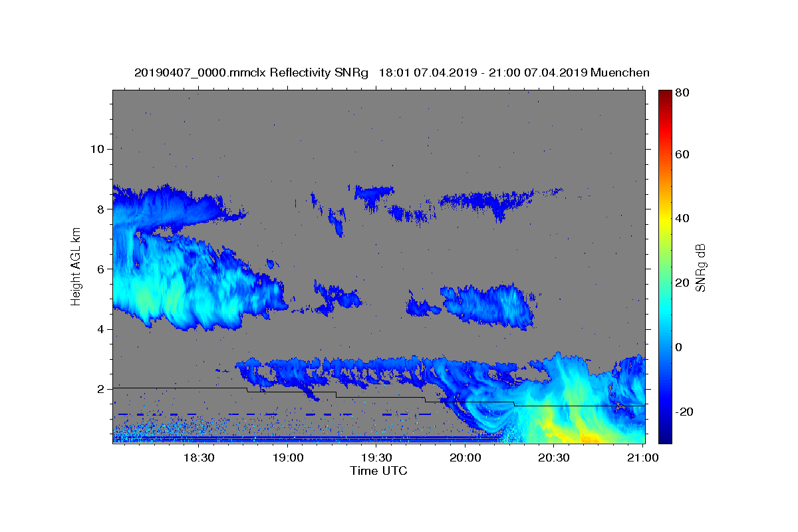Click the '20:00' time axis label

(465, 458)
